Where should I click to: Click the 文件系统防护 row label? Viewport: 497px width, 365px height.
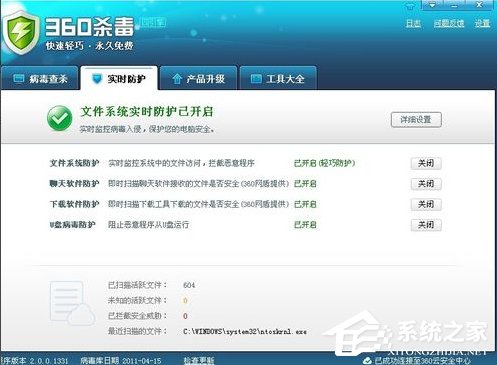coord(74,163)
